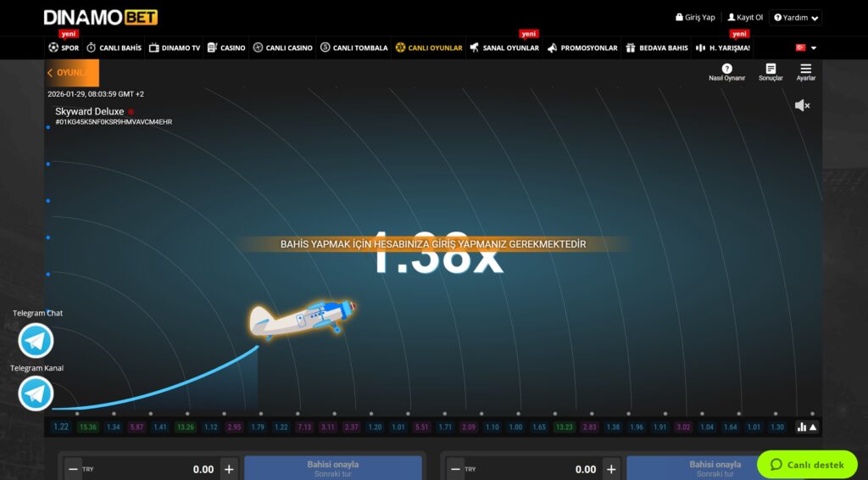This screenshot has width=868, height=480.
Task: Select Canlı Tombala in the top menu
Action: coord(353,47)
